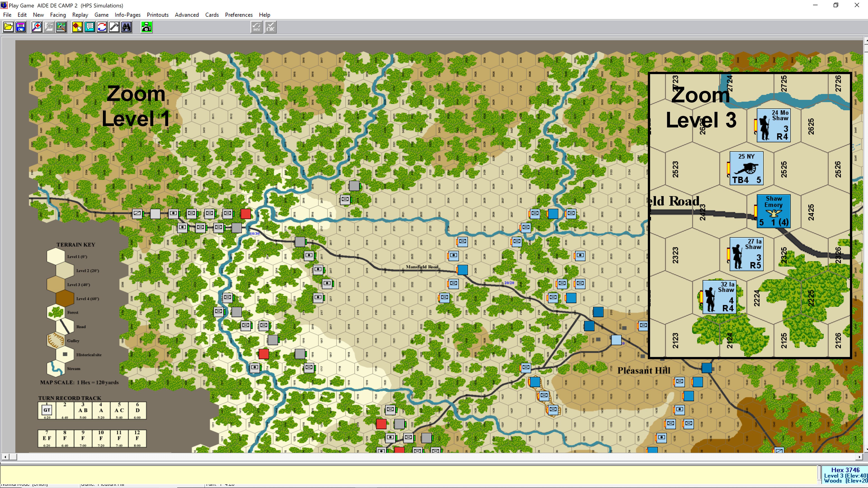
Task: Click the binoculars find icon
Action: coord(127,27)
